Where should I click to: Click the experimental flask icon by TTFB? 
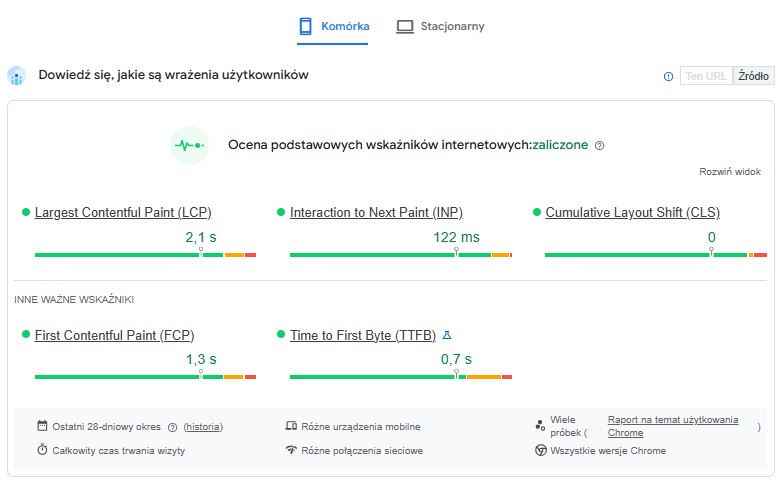(447, 335)
